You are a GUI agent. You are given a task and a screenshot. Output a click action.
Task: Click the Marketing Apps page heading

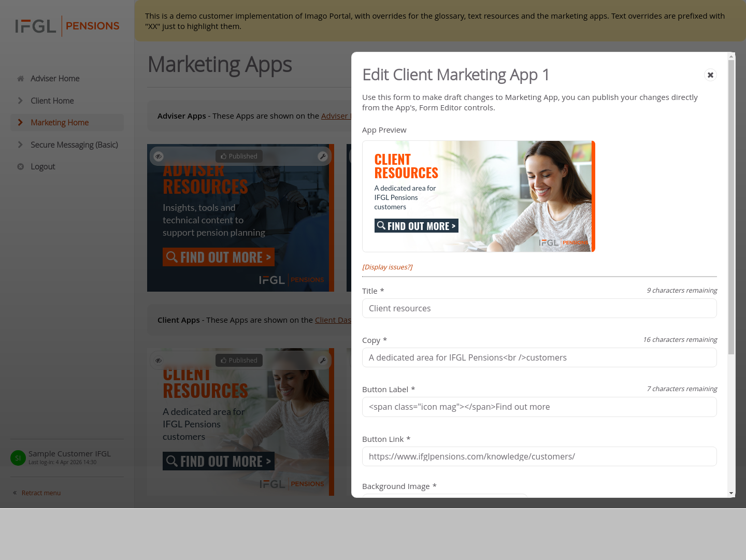click(x=220, y=65)
